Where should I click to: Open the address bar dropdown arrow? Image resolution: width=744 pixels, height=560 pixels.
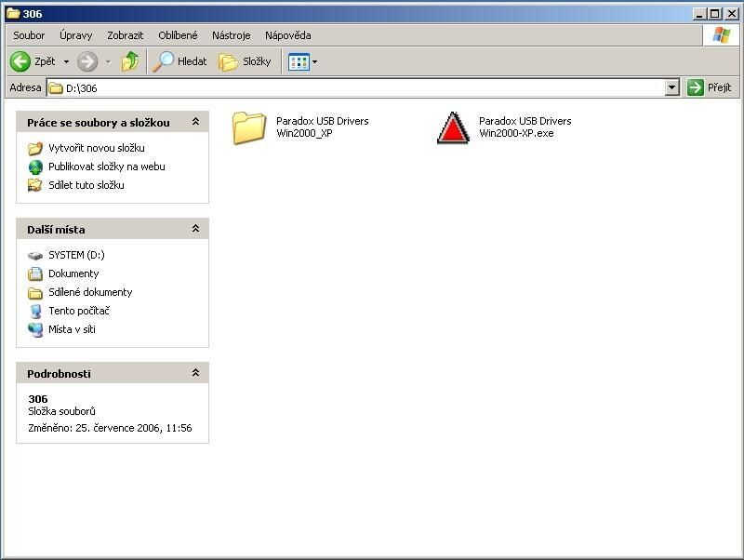coord(672,87)
